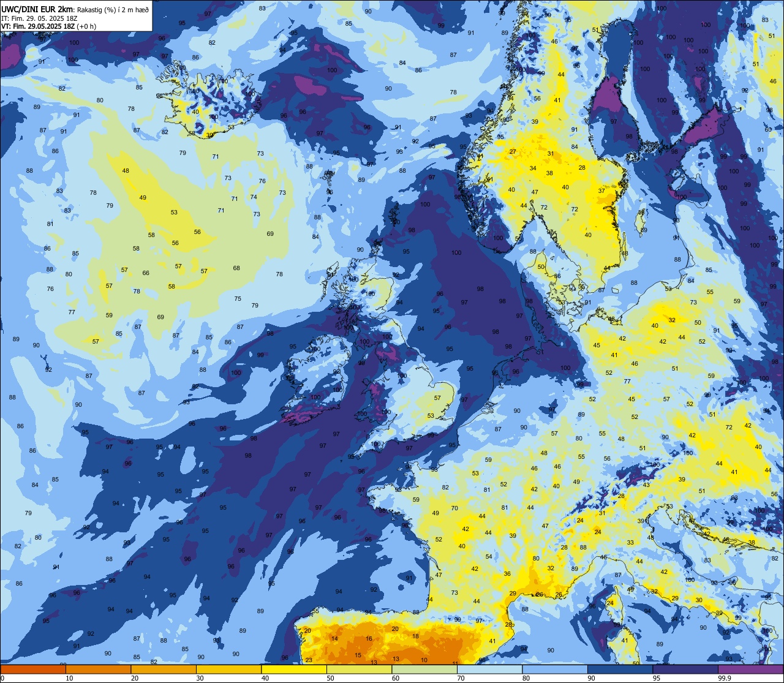
Task: Click the value 15 over southern Spain
Action: [x=358, y=655]
